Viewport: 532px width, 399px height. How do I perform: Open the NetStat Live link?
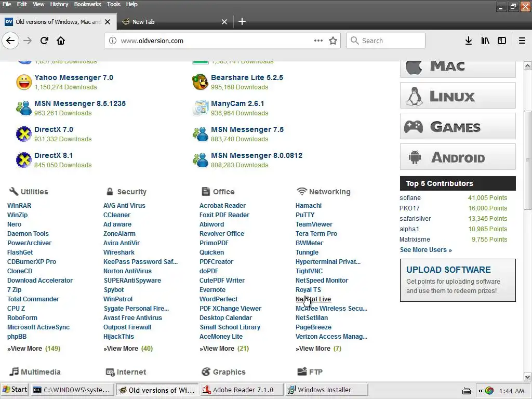click(313, 299)
